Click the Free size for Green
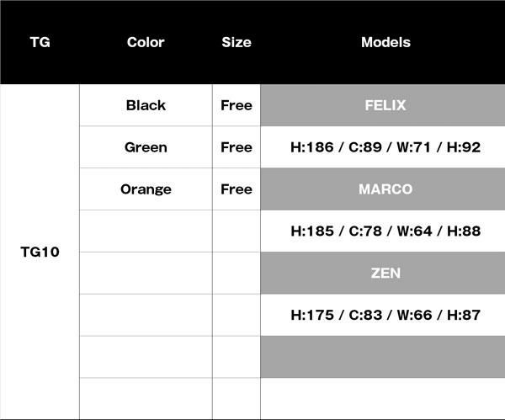 [237, 147]
